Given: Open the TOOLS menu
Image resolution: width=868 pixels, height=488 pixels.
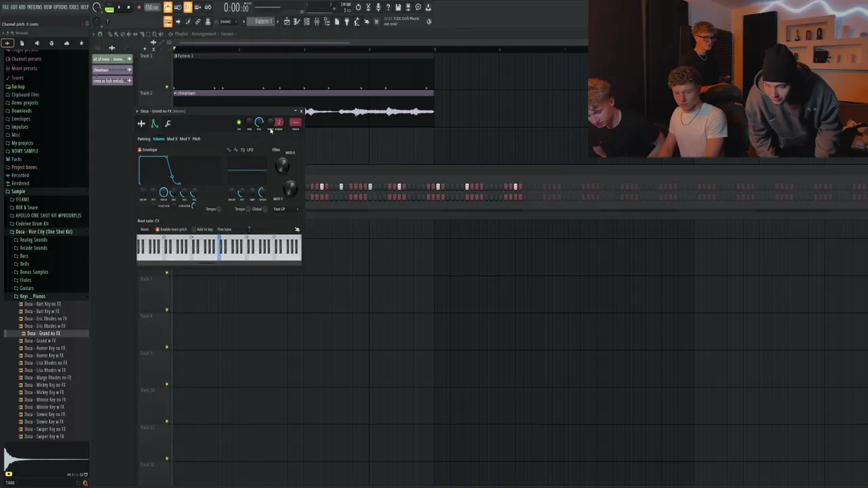Looking at the screenshot, I should (73, 7).
